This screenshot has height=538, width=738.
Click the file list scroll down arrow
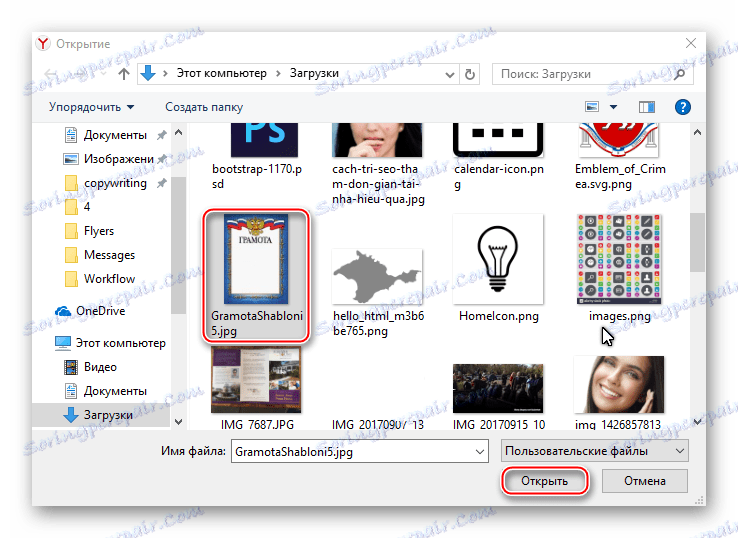point(697,422)
